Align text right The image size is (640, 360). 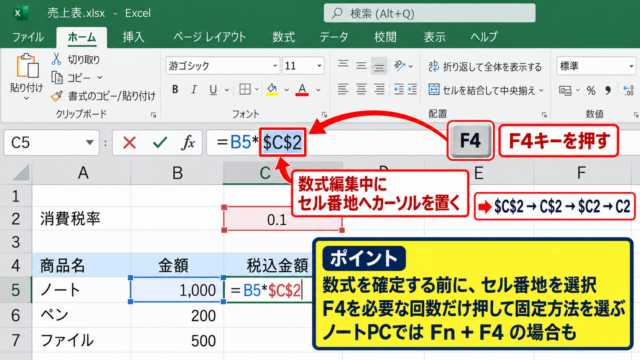point(380,89)
